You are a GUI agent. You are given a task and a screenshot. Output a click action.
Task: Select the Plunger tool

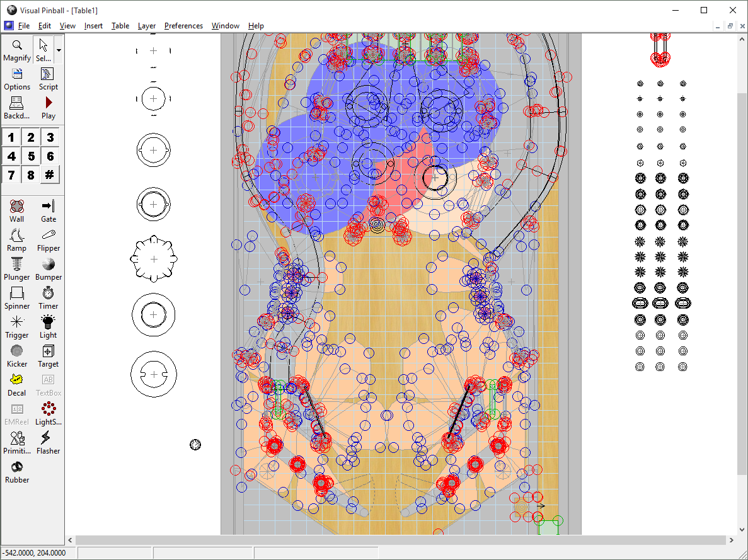point(17,269)
